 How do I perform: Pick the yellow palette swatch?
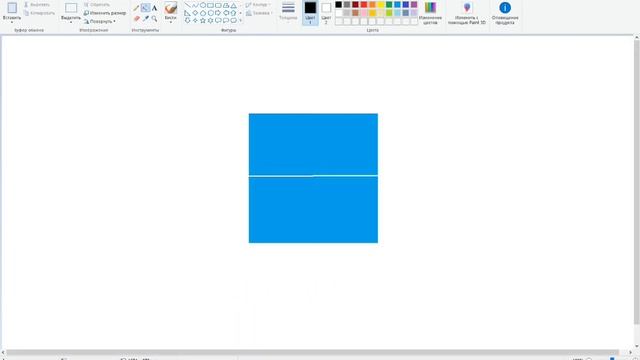[380, 4]
